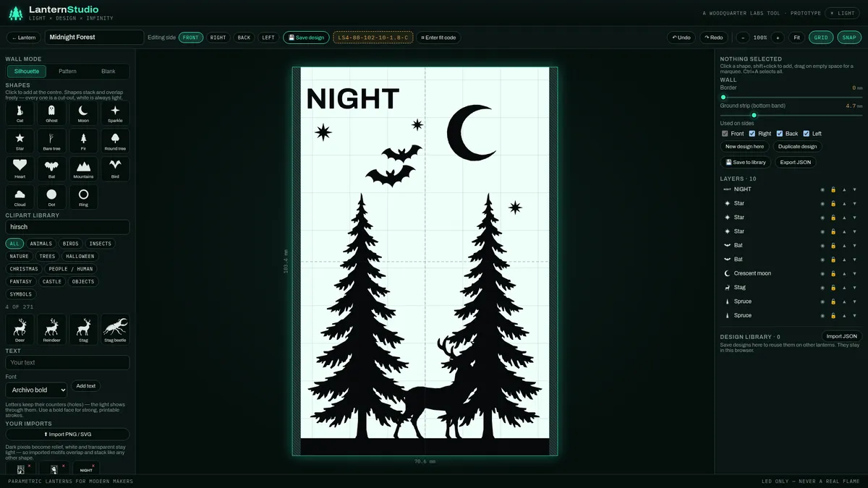
Task: Click the Add text button
Action: tap(86, 386)
